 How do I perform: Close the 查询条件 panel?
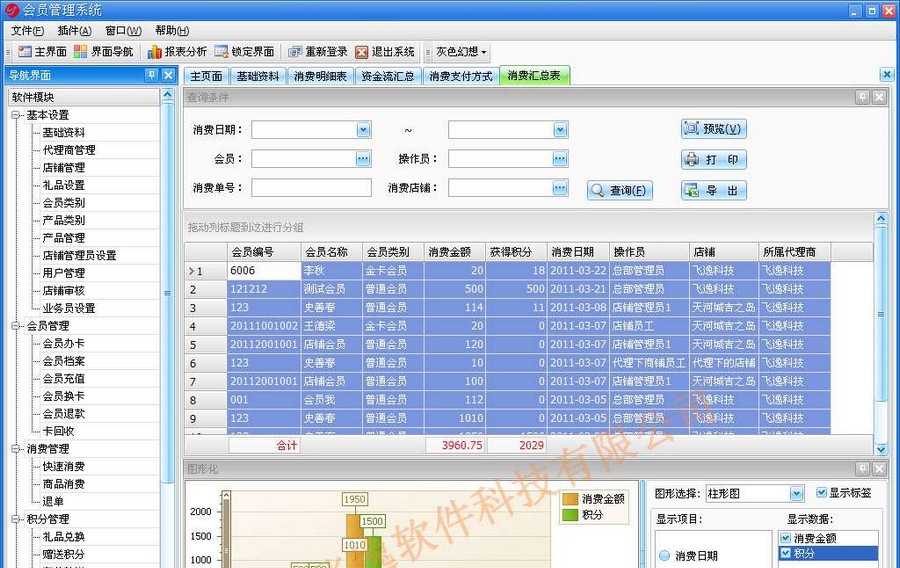pos(879,97)
